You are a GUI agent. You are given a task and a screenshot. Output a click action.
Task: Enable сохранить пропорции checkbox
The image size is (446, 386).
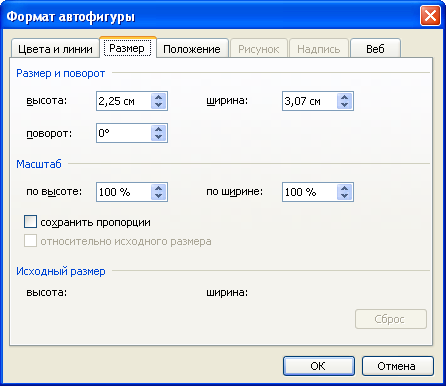click(x=30, y=222)
